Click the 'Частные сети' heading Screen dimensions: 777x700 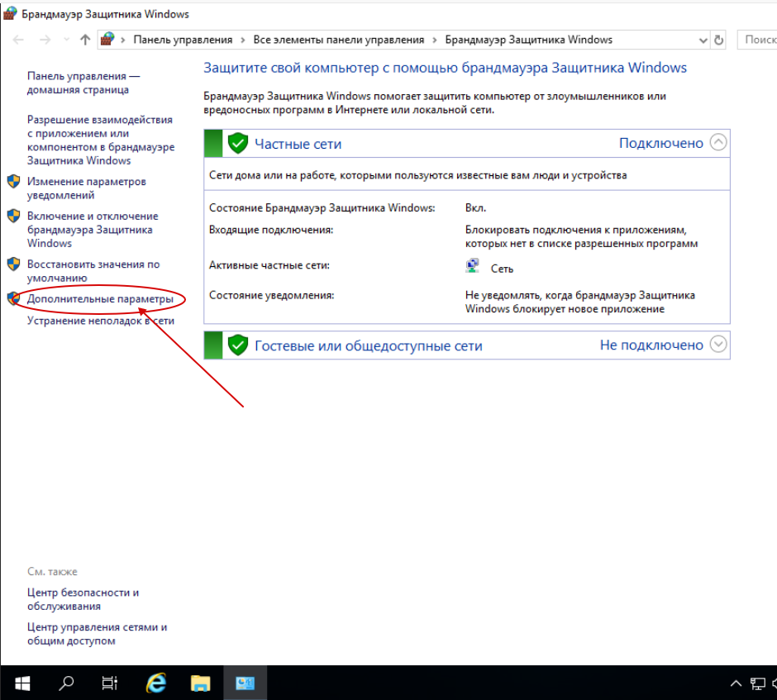[x=298, y=144]
